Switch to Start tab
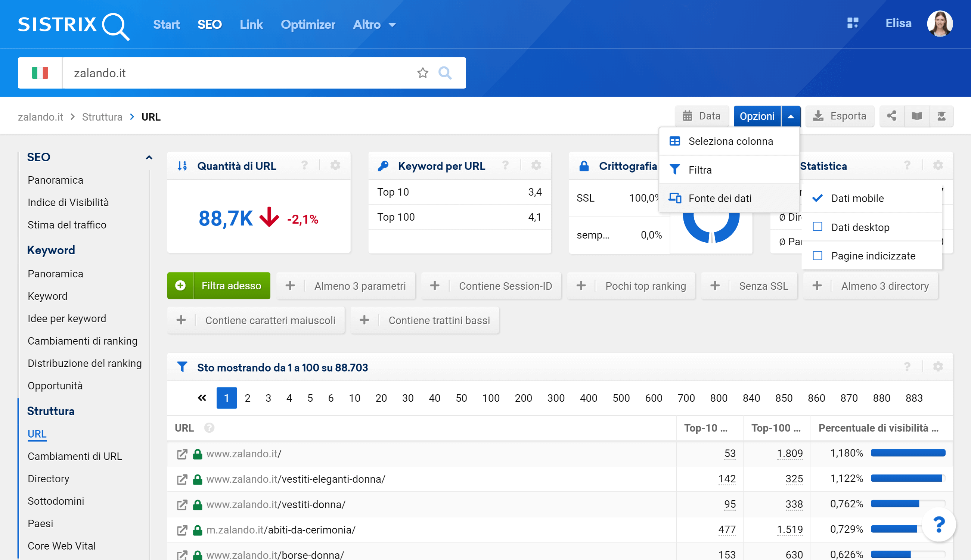This screenshot has width=971, height=560. click(x=166, y=25)
